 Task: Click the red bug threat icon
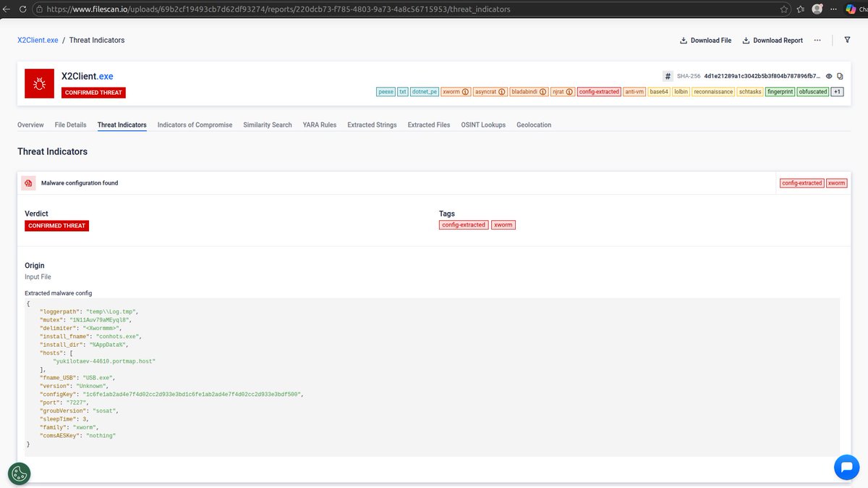40,84
